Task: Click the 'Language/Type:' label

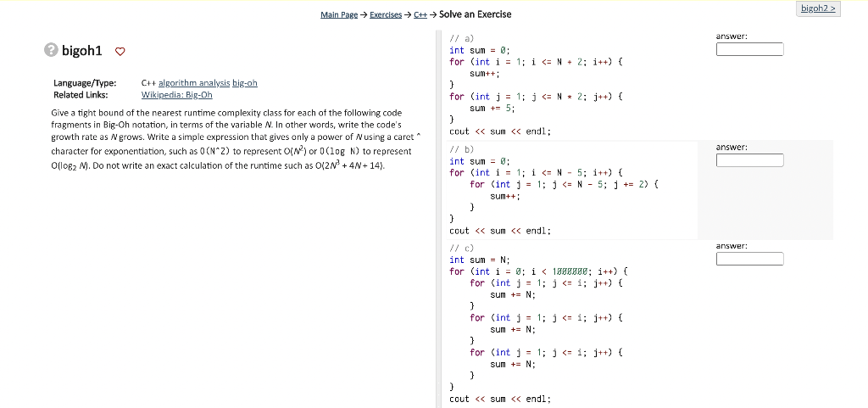Action: (85, 83)
